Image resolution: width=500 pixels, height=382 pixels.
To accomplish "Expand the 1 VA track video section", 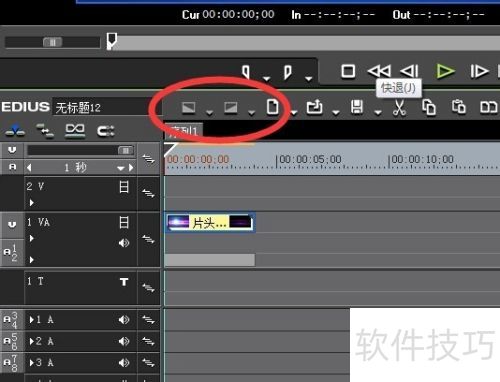I will pos(32,238).
